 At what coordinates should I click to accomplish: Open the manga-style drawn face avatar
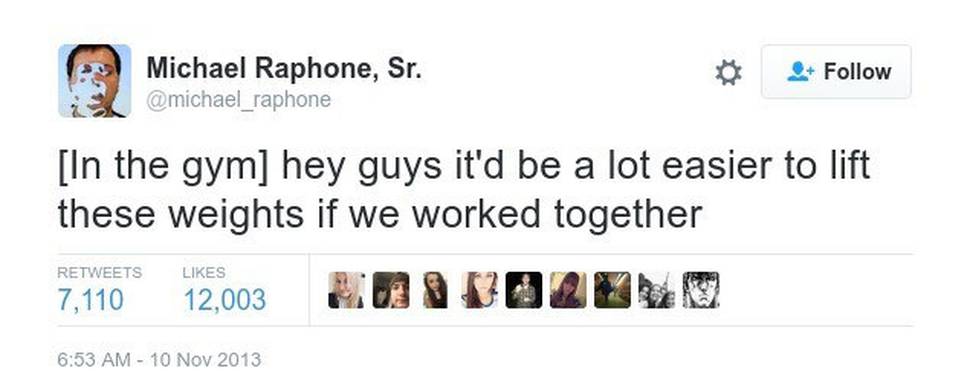tap(701, 290)
